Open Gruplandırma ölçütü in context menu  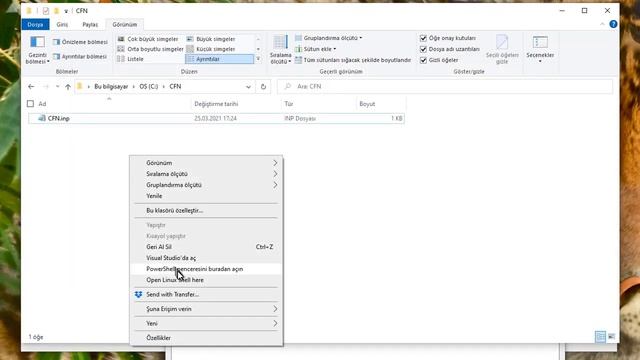click(x=207, y=185)
